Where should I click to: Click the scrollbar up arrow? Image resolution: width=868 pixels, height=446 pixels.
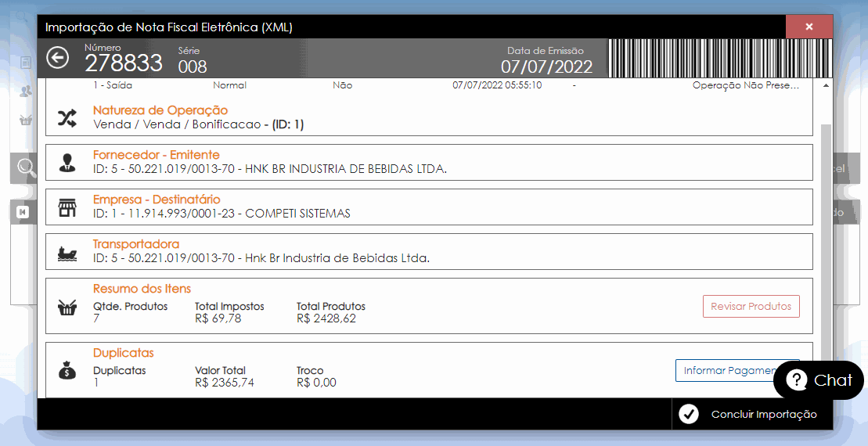[826, 86]
